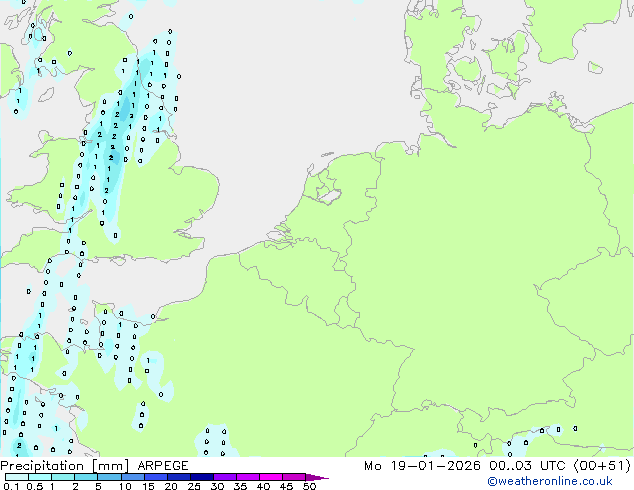Click the legend value '25'

[194, 486]
